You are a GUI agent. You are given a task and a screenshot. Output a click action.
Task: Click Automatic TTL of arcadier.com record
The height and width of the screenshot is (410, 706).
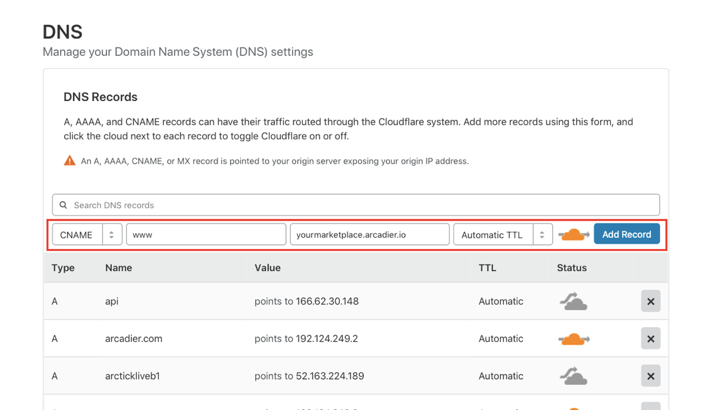coord(501,338)
